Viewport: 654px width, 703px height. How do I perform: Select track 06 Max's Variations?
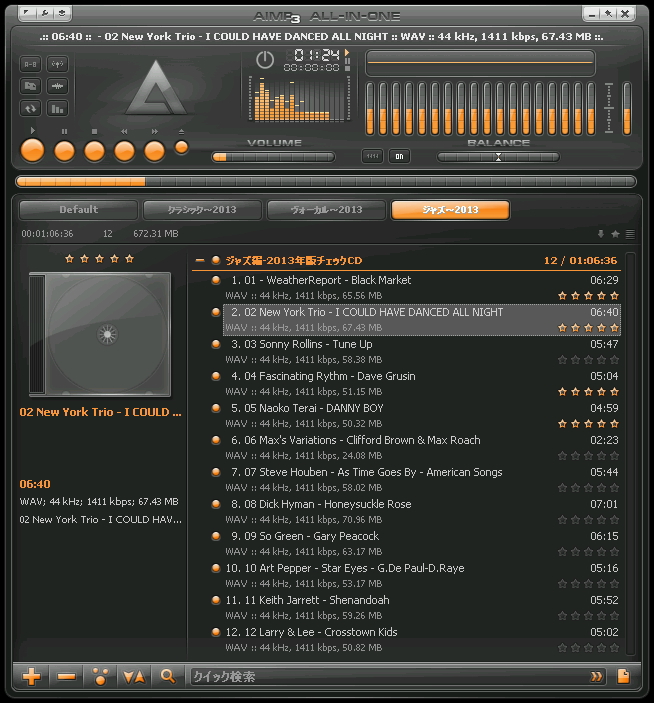click(x=421, y=447)
